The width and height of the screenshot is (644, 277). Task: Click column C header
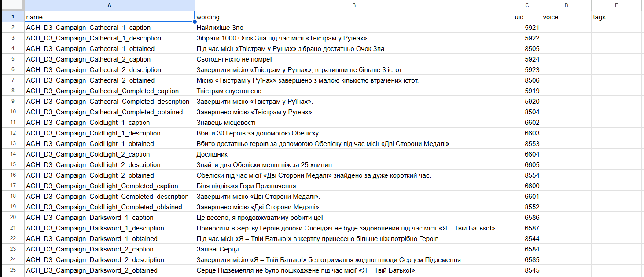[527, 5]
